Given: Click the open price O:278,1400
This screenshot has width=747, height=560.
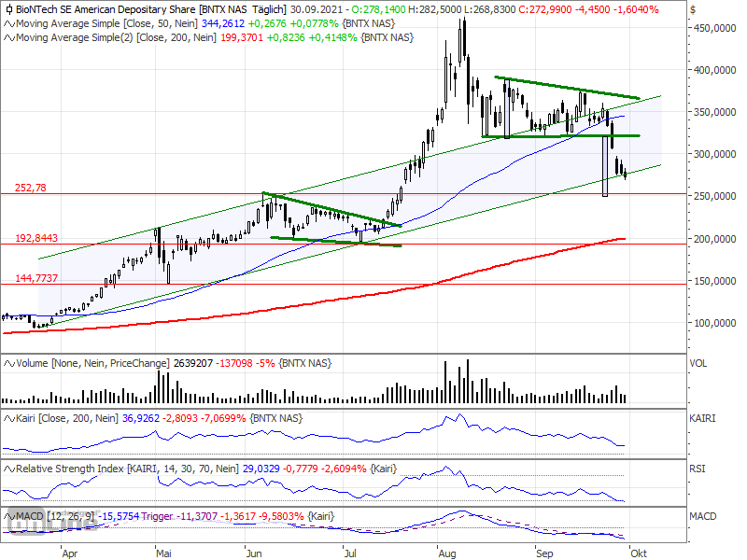Looking at the screenshot, I should pyautogui.click(x=379, y=9).
